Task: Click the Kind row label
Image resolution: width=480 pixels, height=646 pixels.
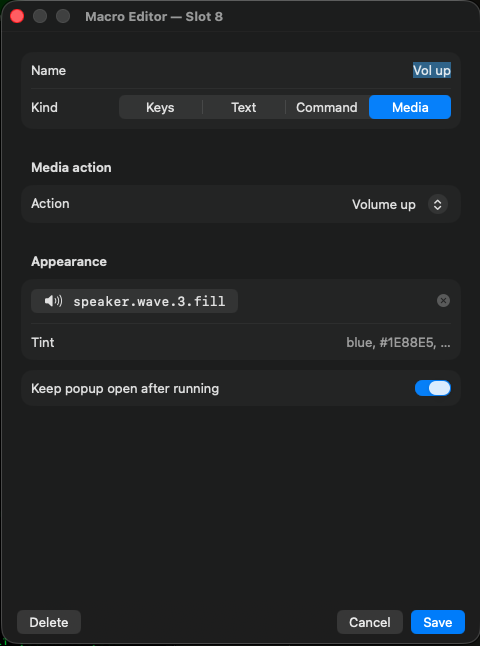Action: point(44,108)
